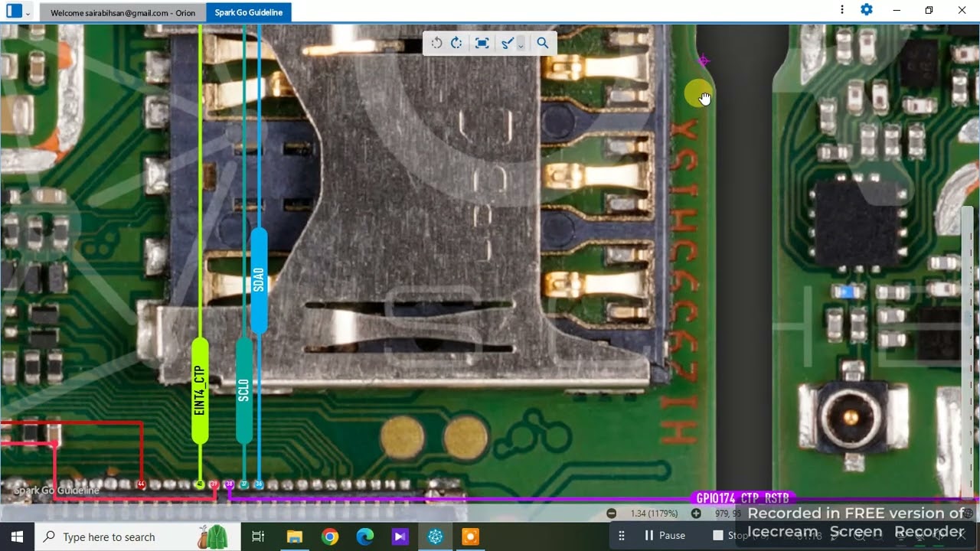Select the SDA0 signal label
Image resolution: width=980 pixels, height=551 pixels.
pyautogui.click(x=259, y=279)
